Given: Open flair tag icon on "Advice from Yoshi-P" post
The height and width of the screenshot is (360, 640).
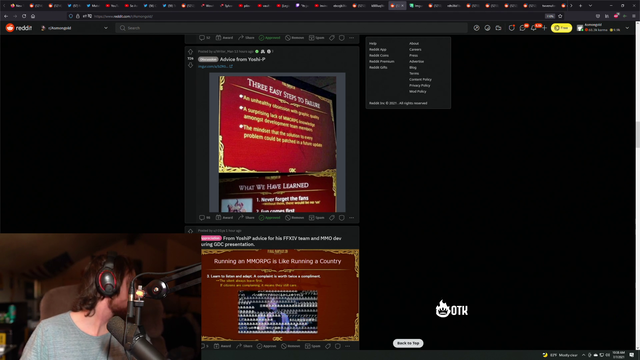Looking at the screenshot, I should [332, 218].
